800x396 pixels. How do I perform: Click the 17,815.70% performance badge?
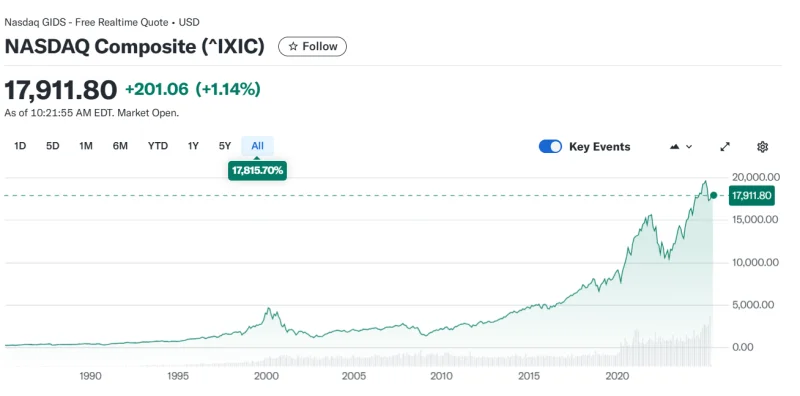[x=257, y=170]
